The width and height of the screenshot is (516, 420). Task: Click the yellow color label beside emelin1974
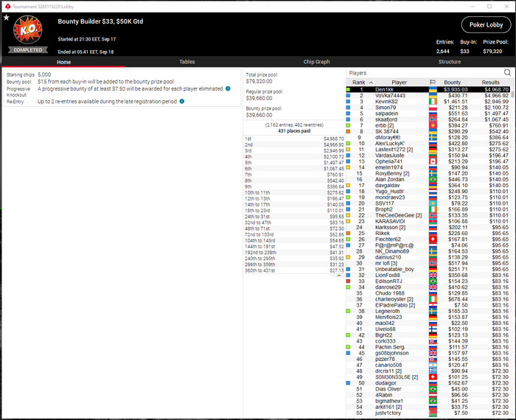(x=348, y=167)
